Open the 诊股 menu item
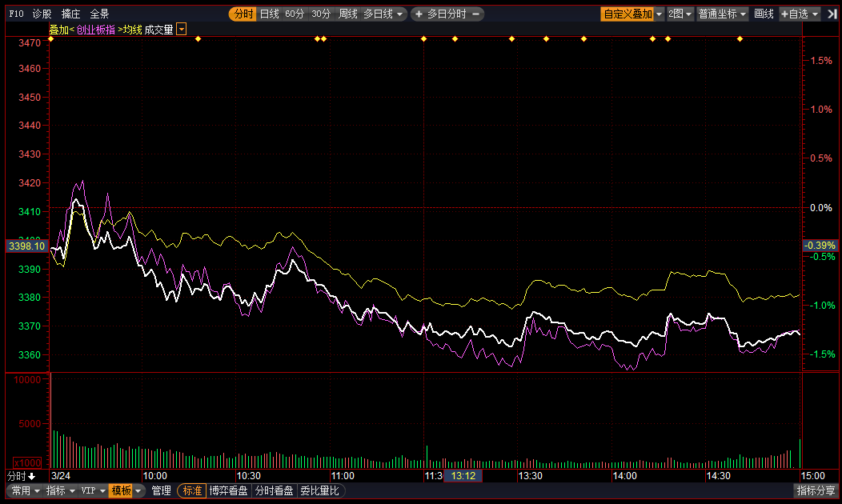This screenshot has width=842, height=504. [42, 14]
